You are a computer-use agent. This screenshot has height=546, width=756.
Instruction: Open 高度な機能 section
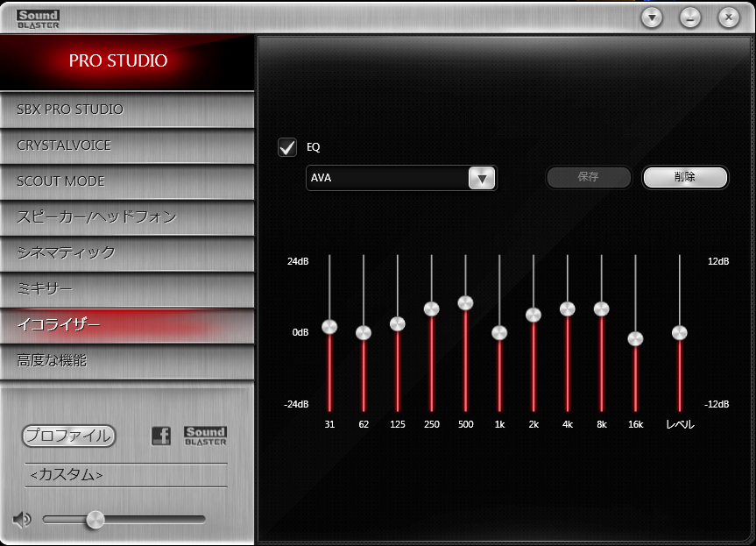127,361
